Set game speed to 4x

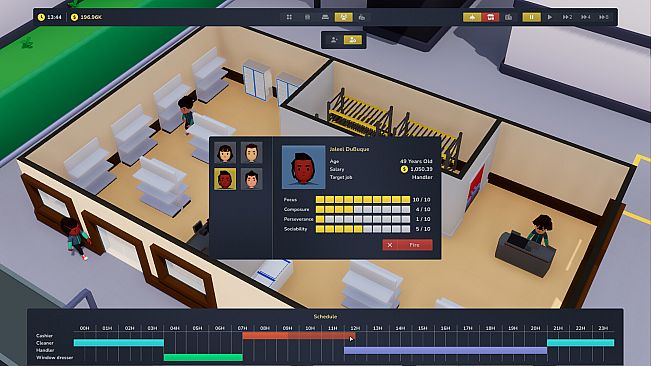pos(585,17)
